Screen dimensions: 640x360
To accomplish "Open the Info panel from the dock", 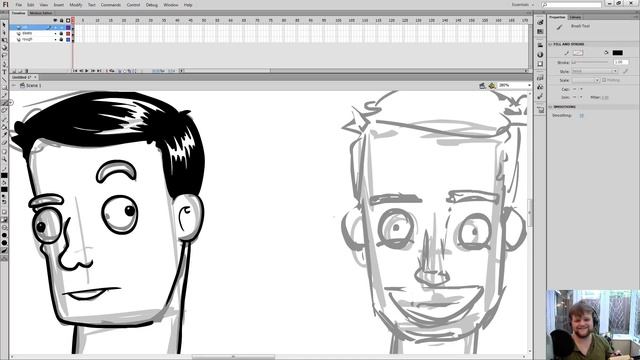I will 540,54.
